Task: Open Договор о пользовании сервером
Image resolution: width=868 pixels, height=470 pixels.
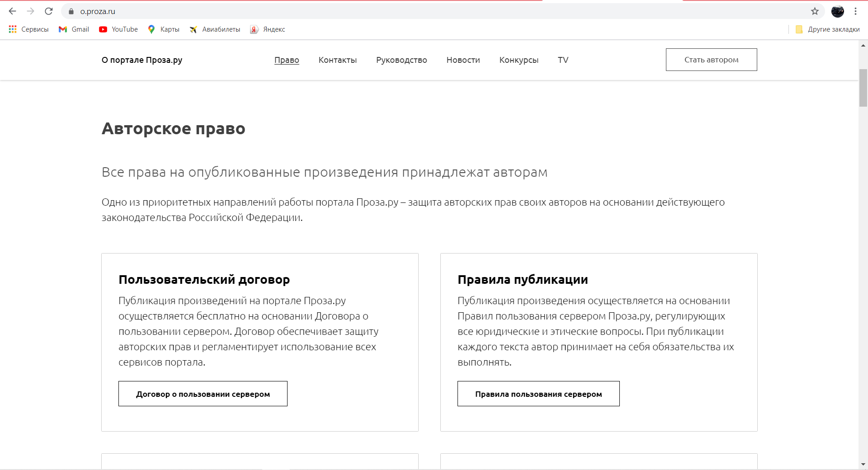Action: tap(203, 394)
